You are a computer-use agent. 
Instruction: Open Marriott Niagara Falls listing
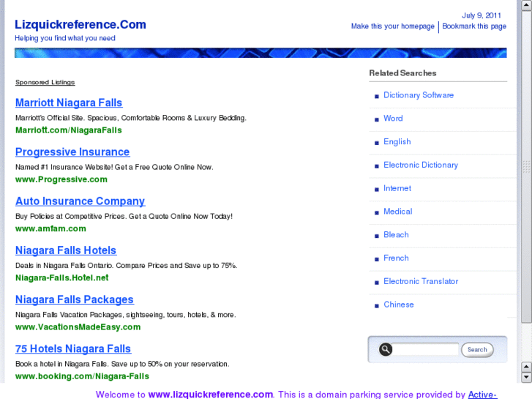coord(69,102)
